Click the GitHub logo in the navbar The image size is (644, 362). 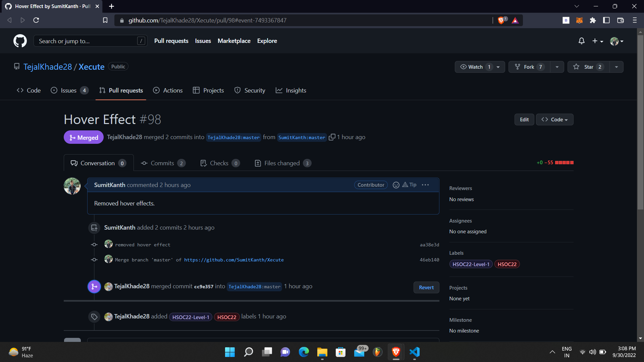pos(20,41)
